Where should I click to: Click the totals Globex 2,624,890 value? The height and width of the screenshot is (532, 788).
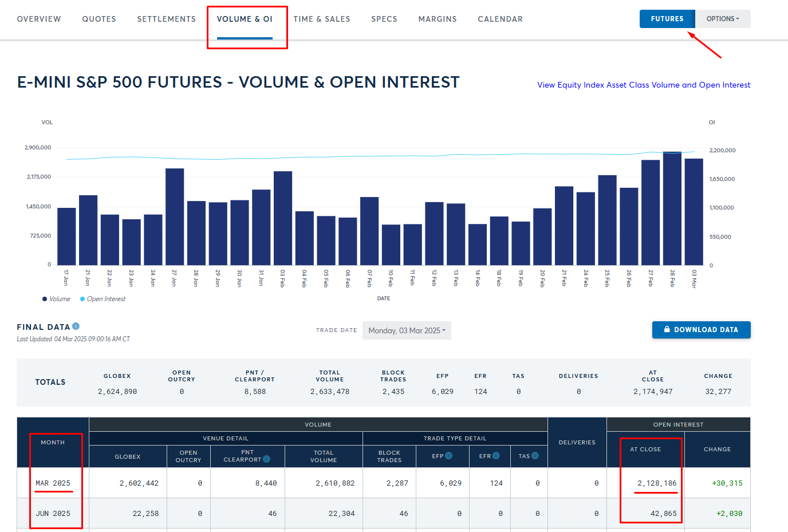(x=117, y=392)
